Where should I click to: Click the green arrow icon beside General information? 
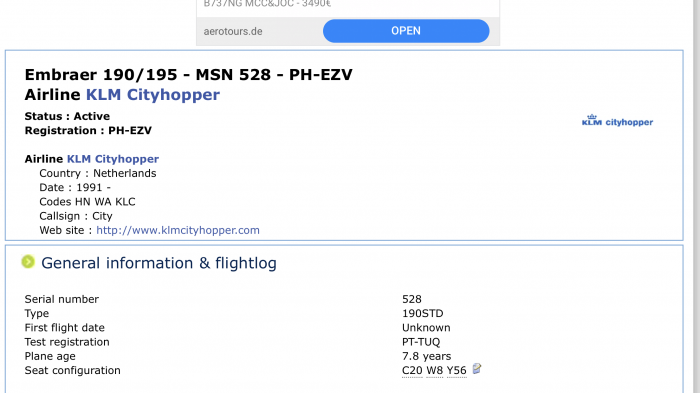[28, 262]
